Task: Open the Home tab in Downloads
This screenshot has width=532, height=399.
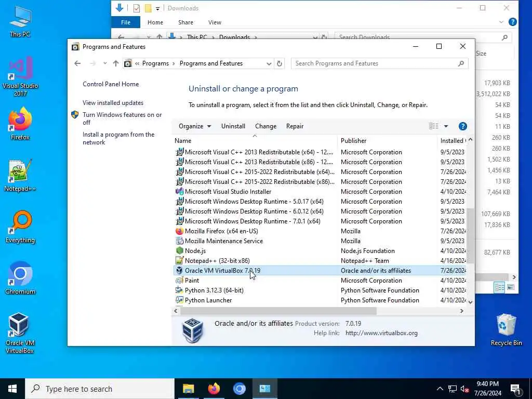Action: [x=155, y=22]
